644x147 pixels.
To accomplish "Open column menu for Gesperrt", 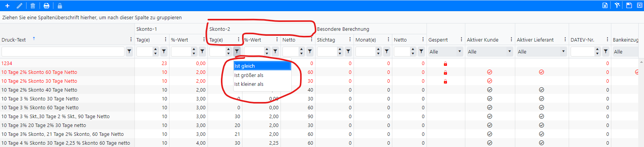I will click(x=461, y=40).
